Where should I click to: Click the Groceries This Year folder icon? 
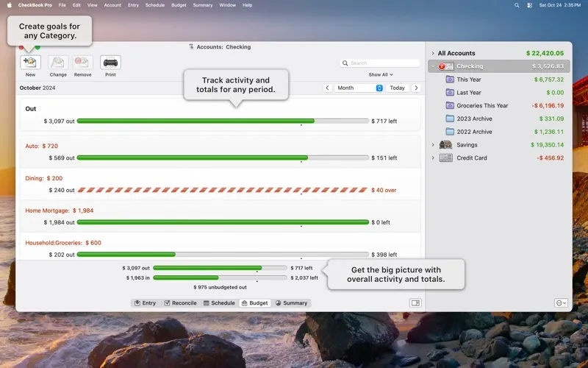click(450, 105)
